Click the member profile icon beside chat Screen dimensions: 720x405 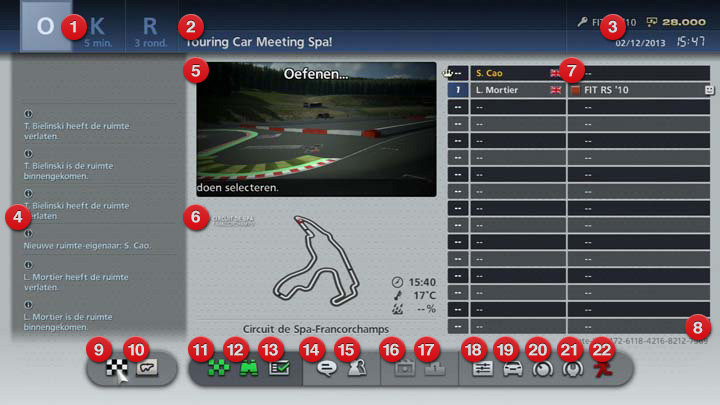pyautogui.click(x=354, y=367)
